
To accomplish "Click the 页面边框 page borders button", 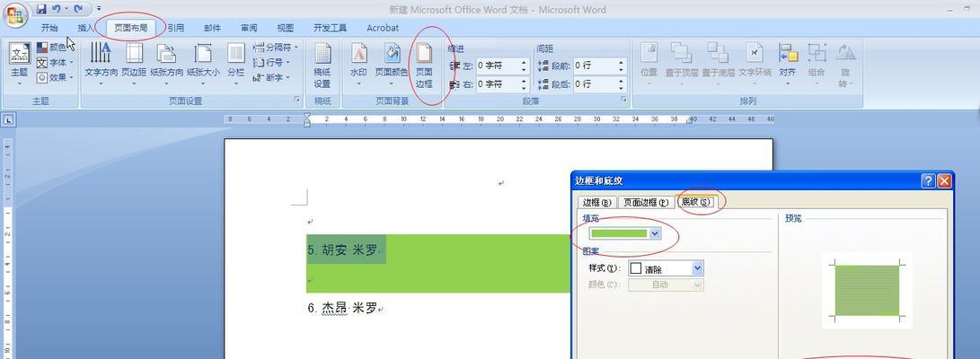I will (x=424, y=65).
